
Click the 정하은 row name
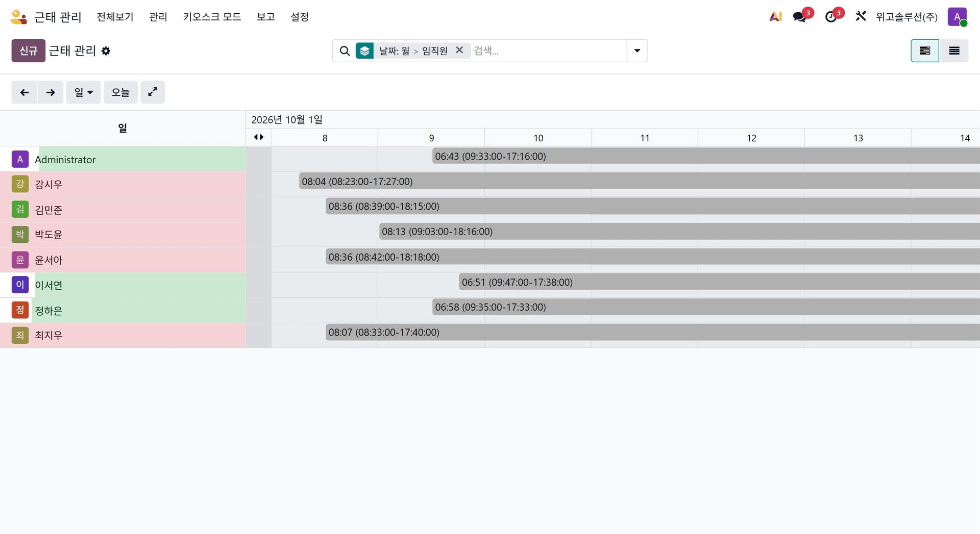(x=48, y=311)
